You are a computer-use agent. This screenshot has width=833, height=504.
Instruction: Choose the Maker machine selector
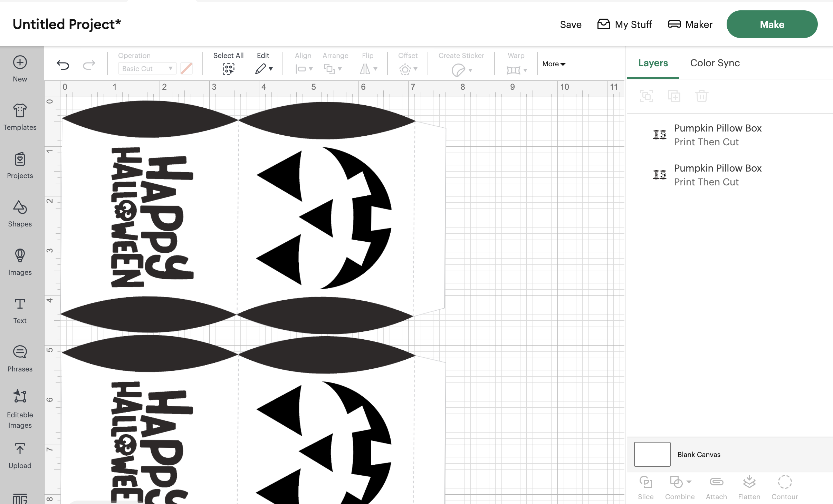[690, 25]
